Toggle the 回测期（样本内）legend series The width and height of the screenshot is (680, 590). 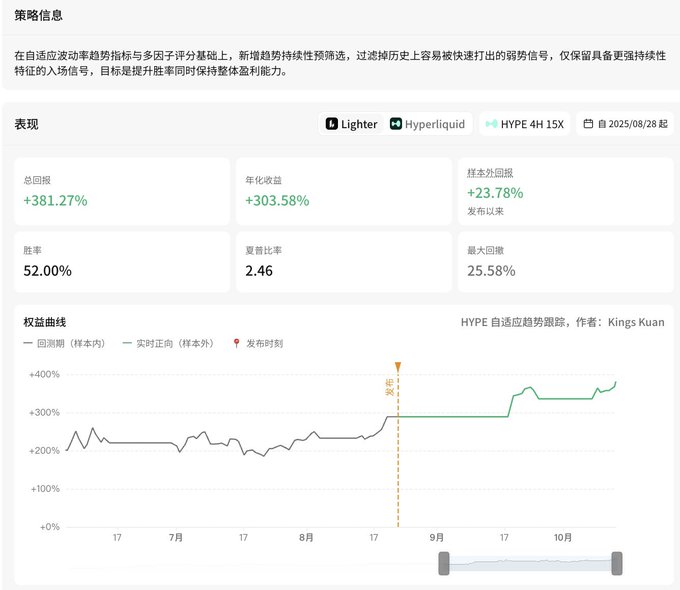65,344
